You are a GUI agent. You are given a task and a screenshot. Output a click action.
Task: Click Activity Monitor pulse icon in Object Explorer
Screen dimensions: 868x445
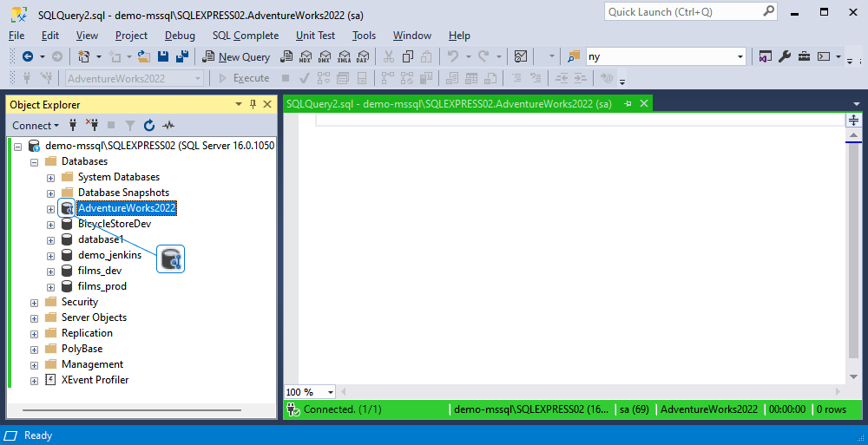tap(168, 126)
